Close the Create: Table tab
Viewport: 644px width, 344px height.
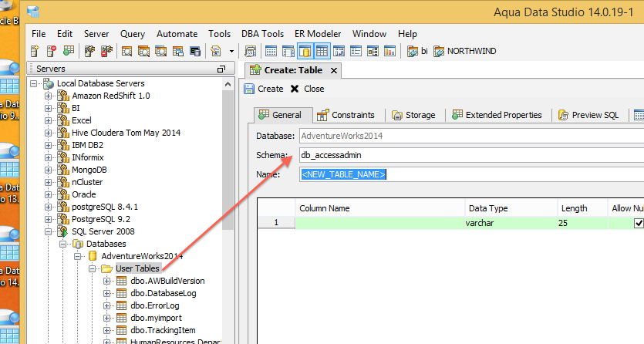coord(334,71)
